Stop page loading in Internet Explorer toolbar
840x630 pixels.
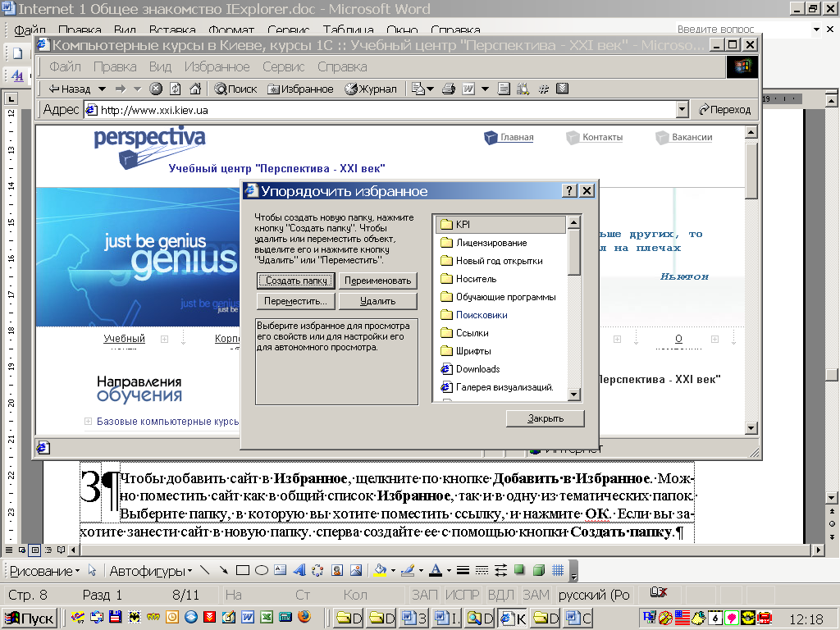(156, 89)
